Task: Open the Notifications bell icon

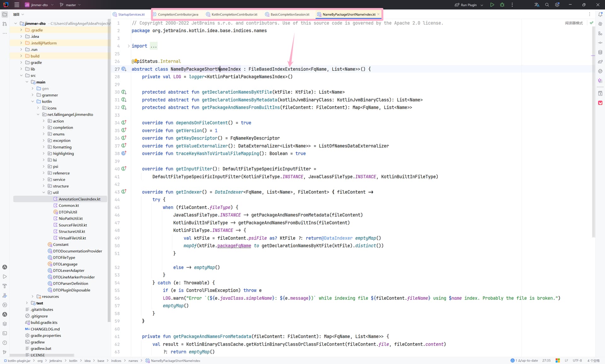Action: [600, 14]
